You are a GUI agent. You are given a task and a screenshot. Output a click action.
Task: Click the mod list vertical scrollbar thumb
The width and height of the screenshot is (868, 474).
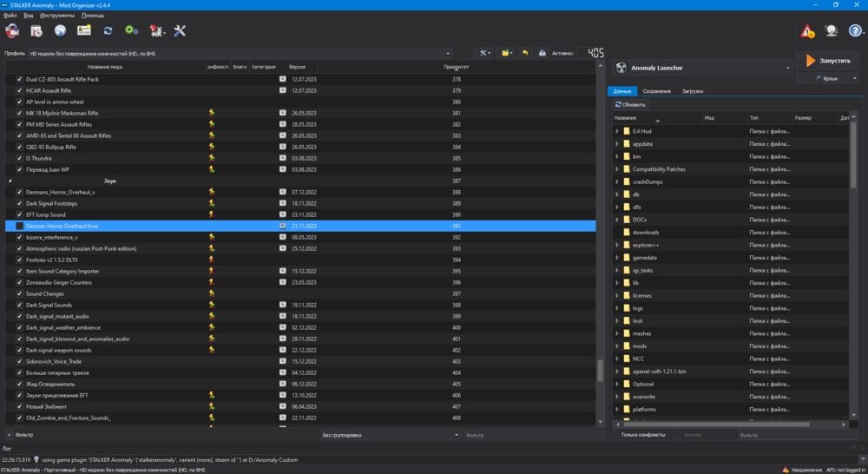600,371
